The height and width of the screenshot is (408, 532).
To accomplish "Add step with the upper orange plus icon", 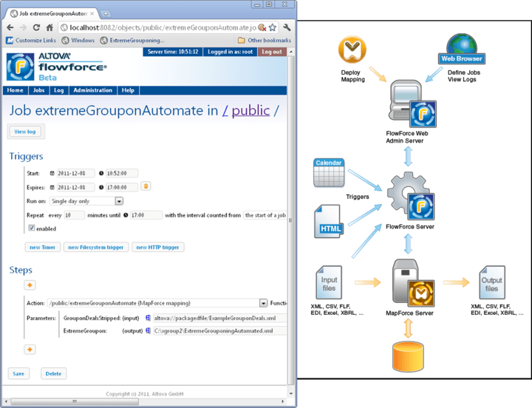I will pyautogui.click(x=30, y=285).
